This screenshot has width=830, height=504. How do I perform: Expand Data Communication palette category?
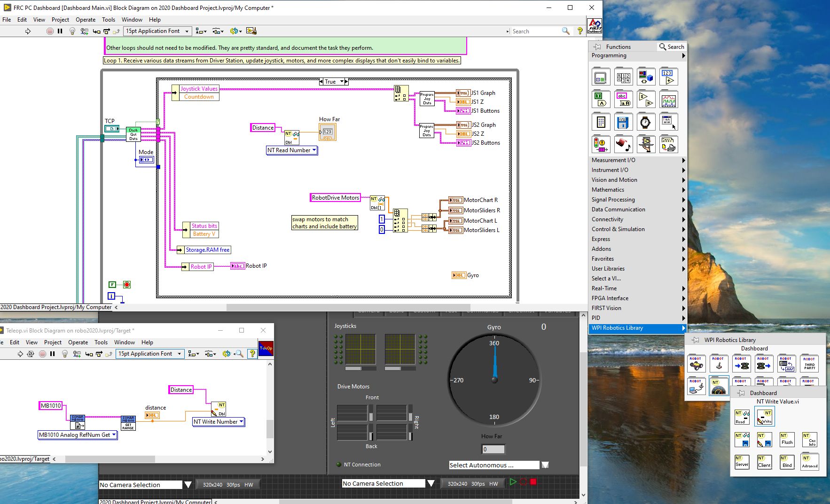coord(638,209)
